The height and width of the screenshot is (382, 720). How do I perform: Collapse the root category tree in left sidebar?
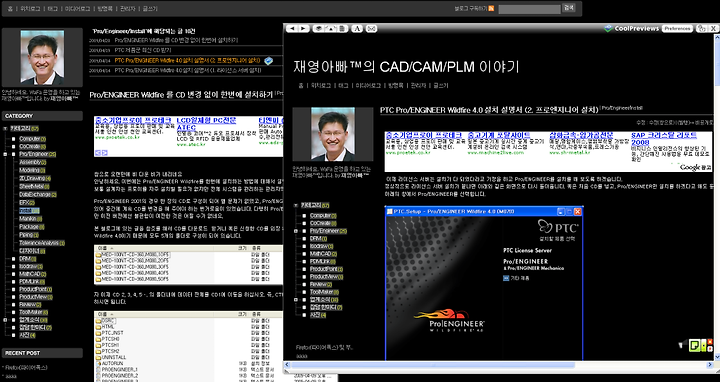click(x=5, y=129)
